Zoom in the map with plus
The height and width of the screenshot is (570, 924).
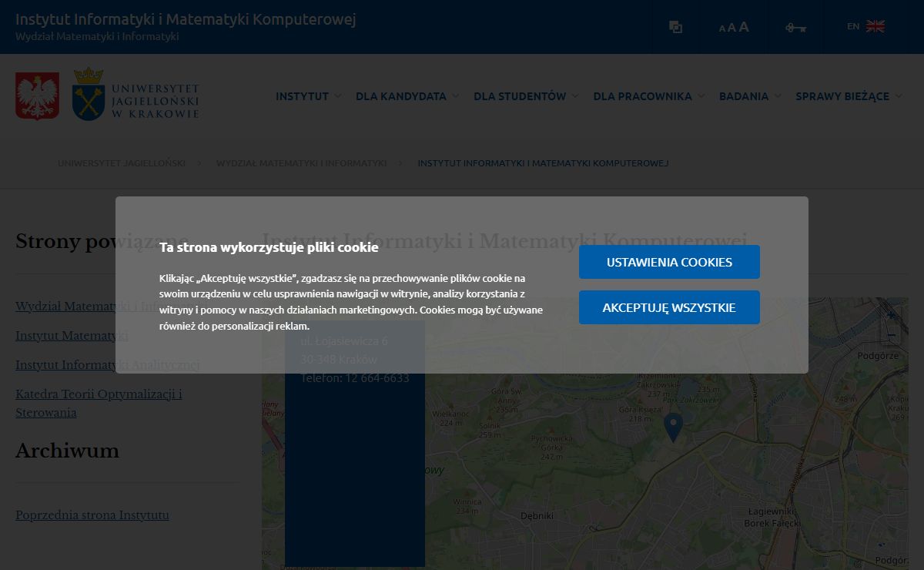point(892,314)
